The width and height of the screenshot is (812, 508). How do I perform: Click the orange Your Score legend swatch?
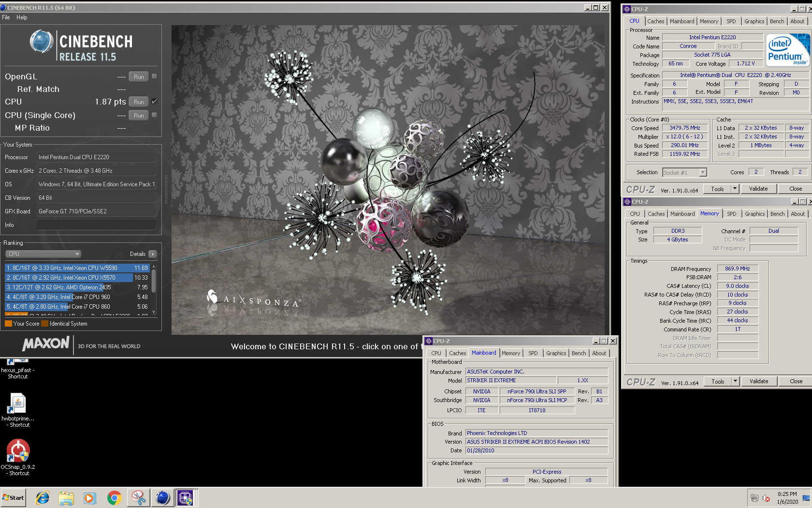click(x=8, y=324)
